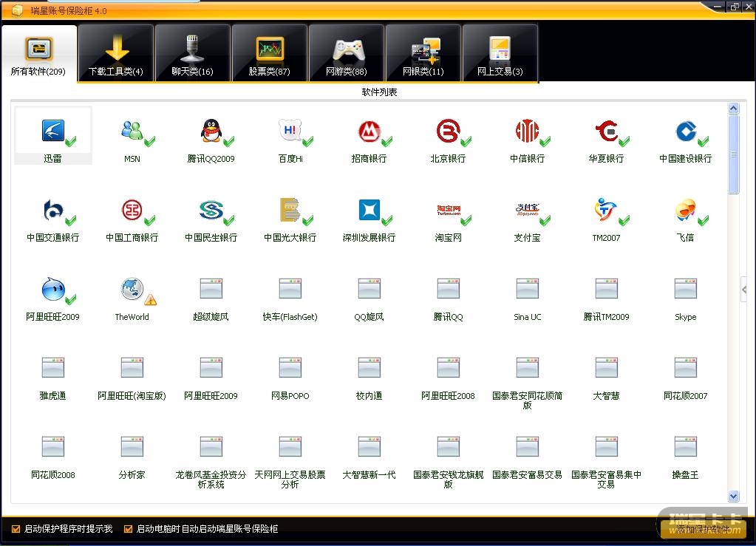
Task: Select the 分析家 icon
Action: [132, 447]
